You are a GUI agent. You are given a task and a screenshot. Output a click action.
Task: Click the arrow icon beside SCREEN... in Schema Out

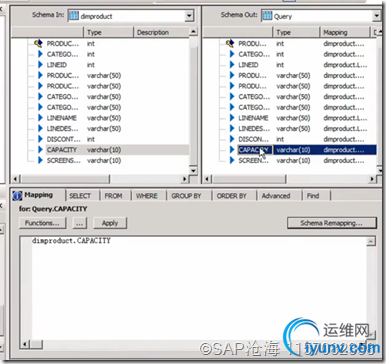tap(232, 160)
